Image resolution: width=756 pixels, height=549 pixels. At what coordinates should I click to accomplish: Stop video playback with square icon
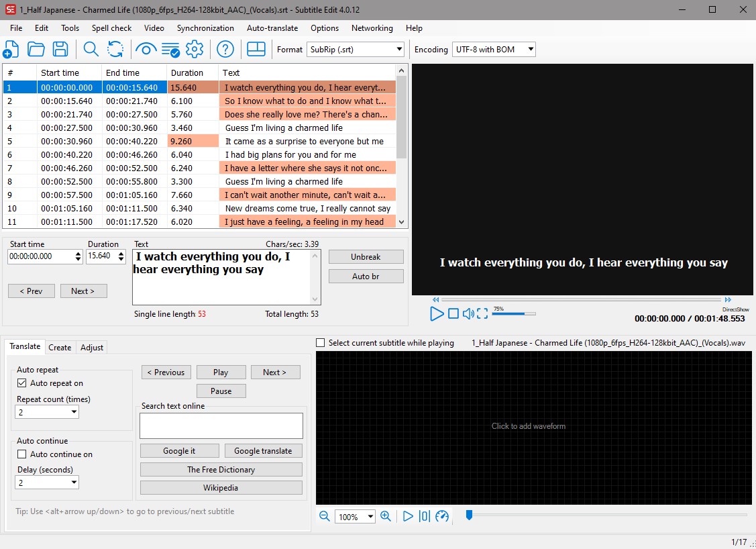(453, 313)
